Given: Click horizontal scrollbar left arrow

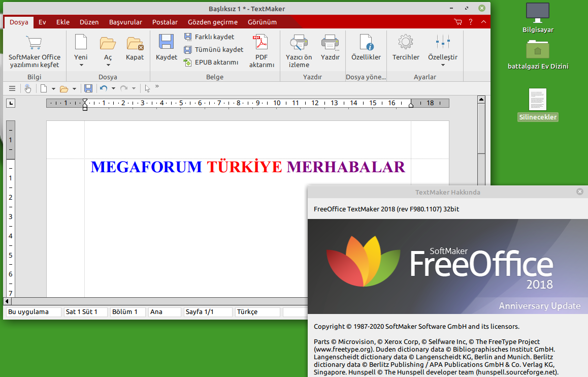Looking at the screenshot, I should click(x=7, y=301).
